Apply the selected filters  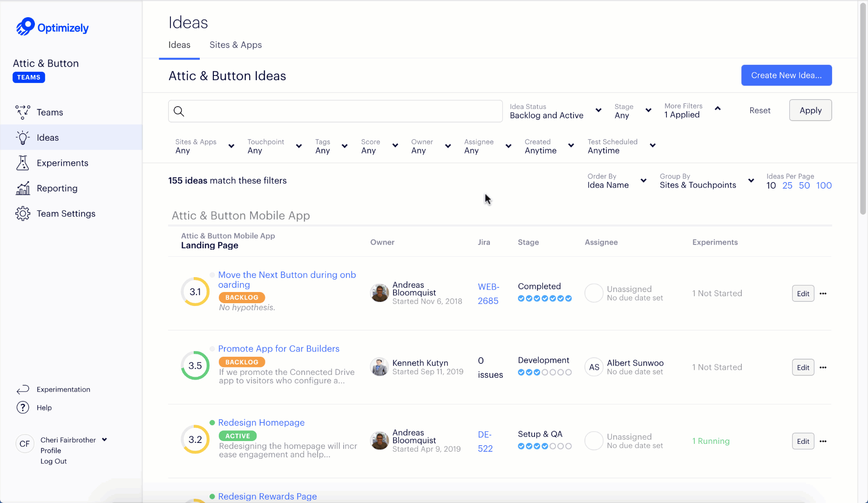click(811, 110)
